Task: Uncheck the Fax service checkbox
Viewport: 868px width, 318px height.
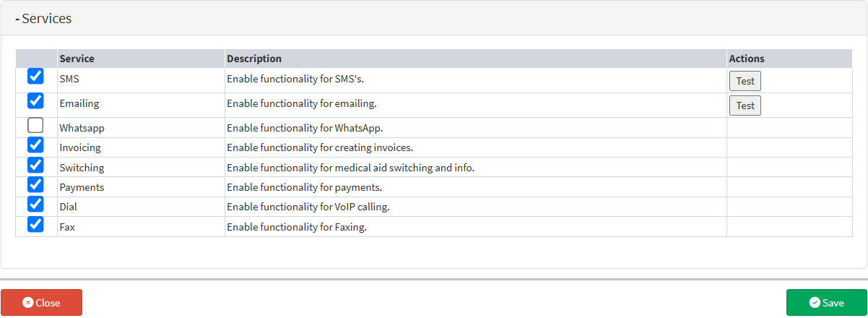Action: pyautogui.click(x=35, y=225)
